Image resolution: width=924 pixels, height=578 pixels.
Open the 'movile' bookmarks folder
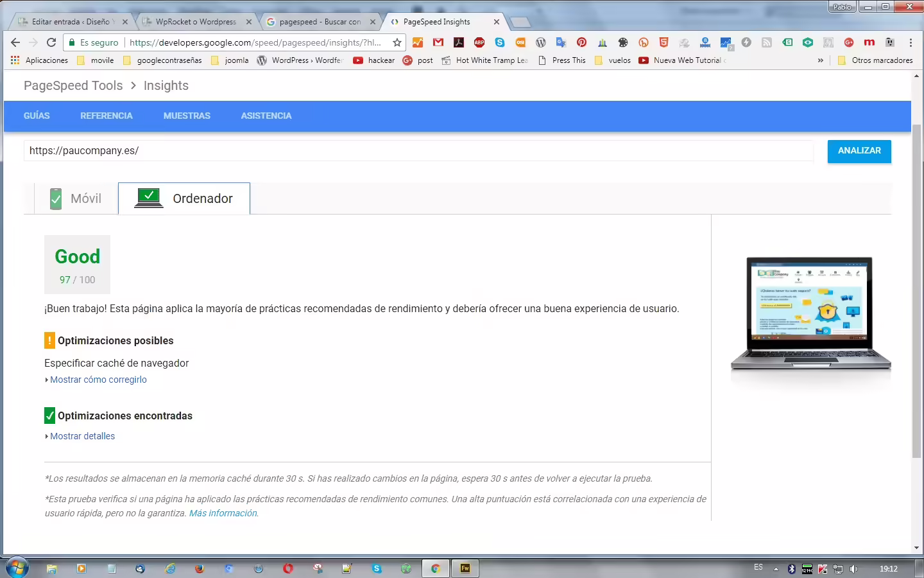pos(95,60)
